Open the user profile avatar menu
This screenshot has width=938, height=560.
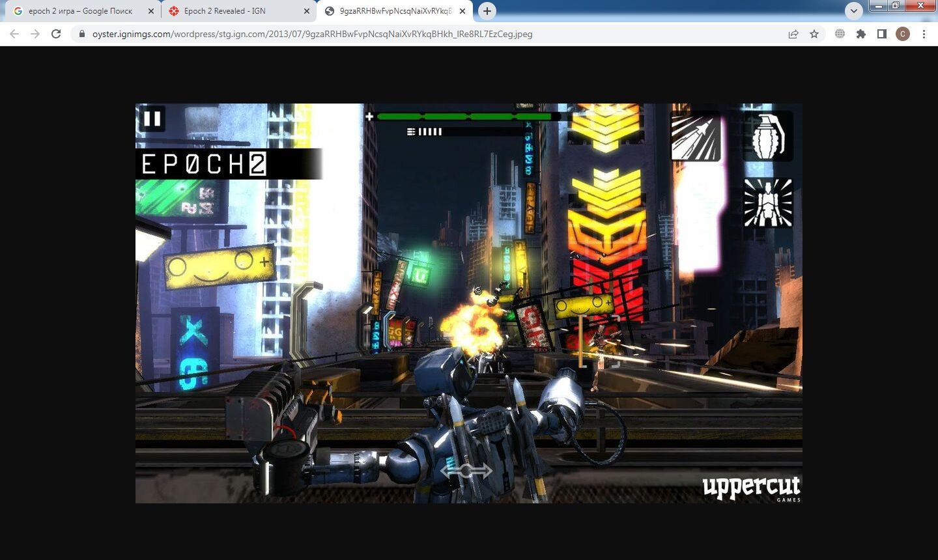click(x=903, y=34)
